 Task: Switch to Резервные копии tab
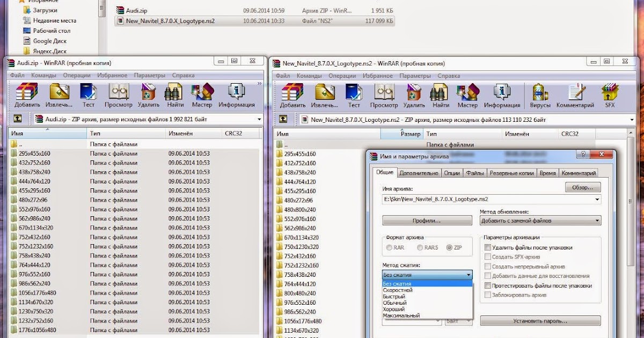pyautogui.click(x=511, y=173)
